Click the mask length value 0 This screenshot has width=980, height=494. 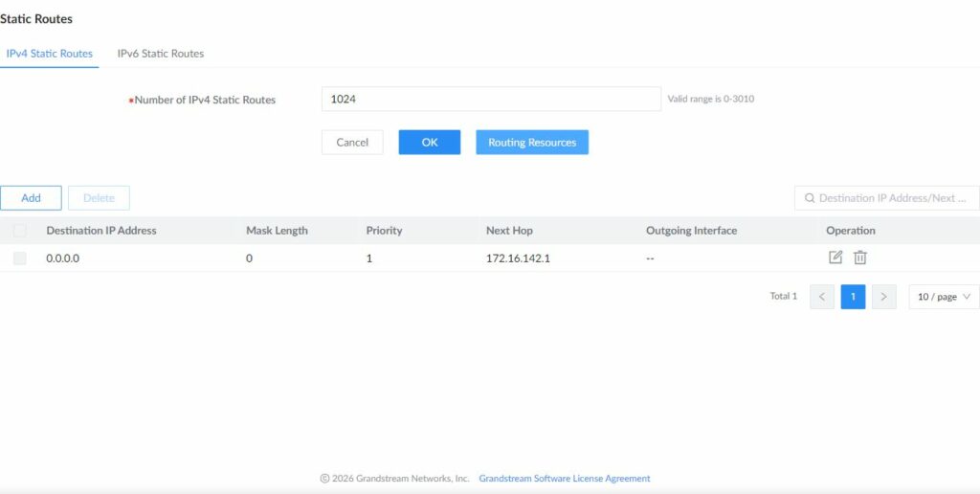point(250,258)
